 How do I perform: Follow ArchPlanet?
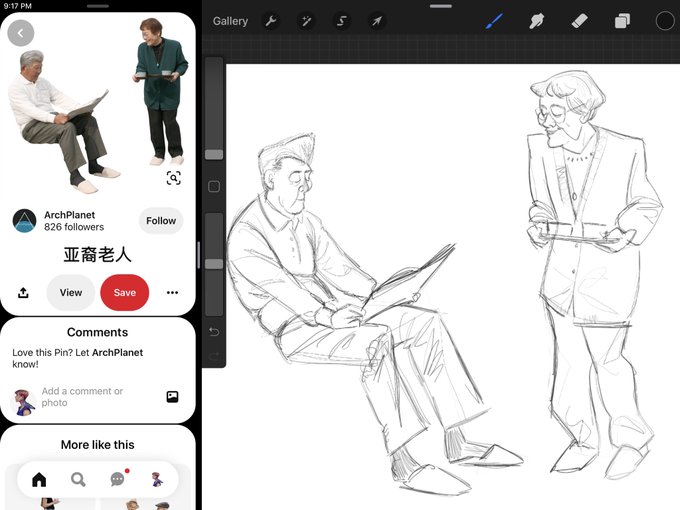[x=161, y=221]
